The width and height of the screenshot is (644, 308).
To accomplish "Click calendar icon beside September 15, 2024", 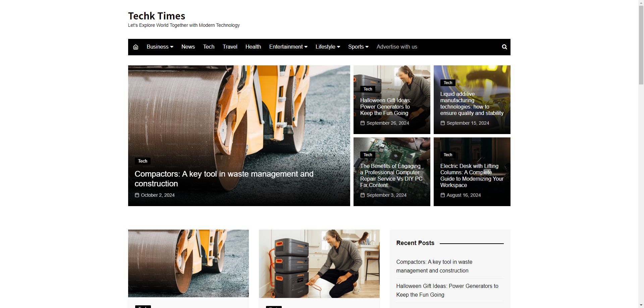I will [x=442, y=123].
